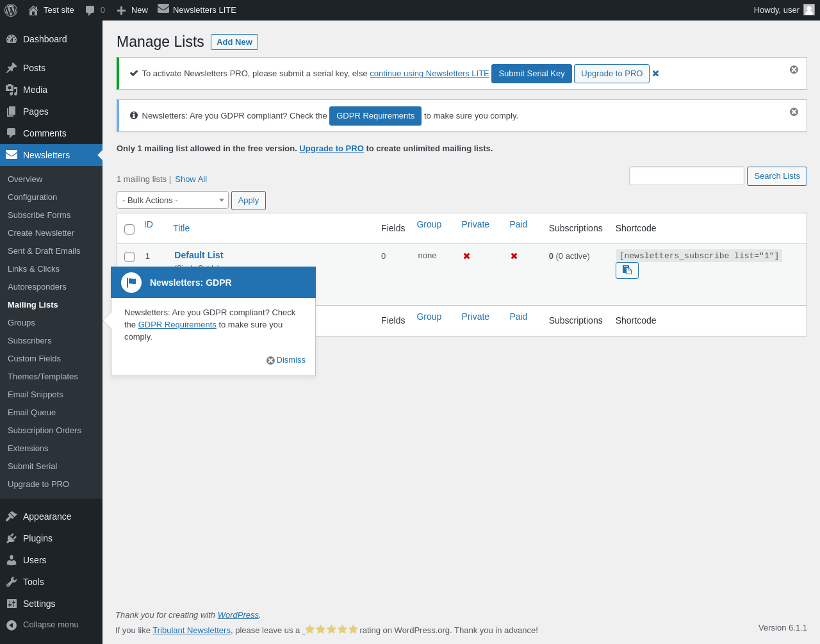Click the Newsletters LITE envelope icon in admin bar
This screenshot has height=644, width=820.
pos(163,9)
